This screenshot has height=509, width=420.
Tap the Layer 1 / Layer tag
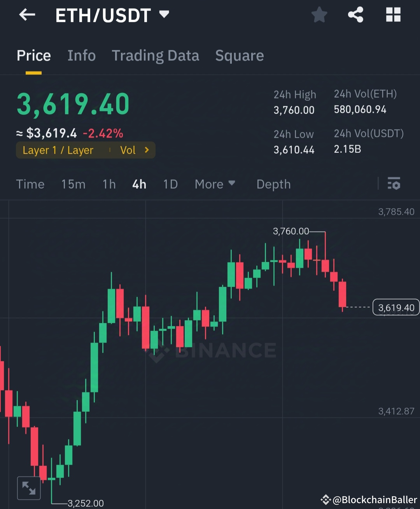coord(58,150)
